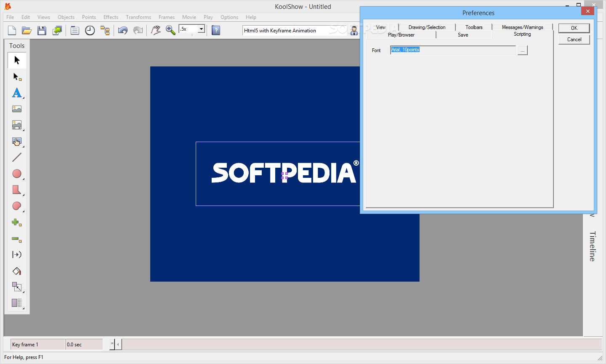Screen dimensions: 606x364
Task: Open the Objects menu
Action: (66, 17)
